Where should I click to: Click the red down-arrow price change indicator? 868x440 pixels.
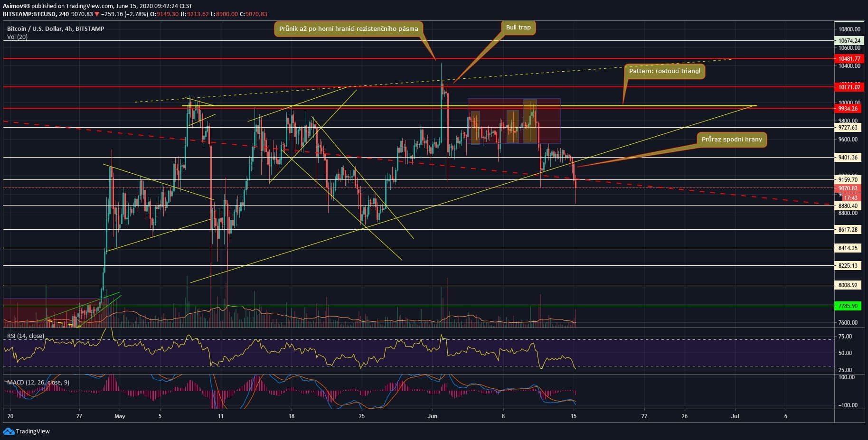97,14
